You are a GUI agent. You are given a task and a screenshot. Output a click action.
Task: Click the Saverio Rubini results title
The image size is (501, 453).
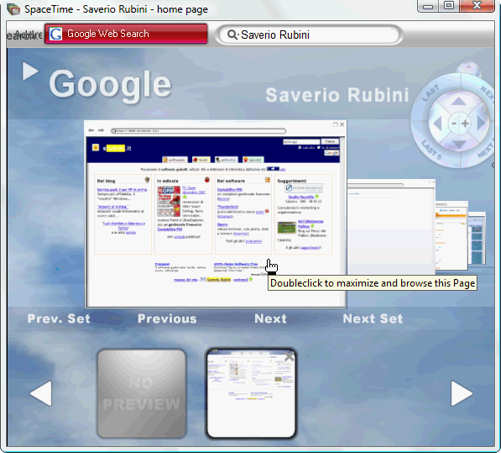pos(337,95)
